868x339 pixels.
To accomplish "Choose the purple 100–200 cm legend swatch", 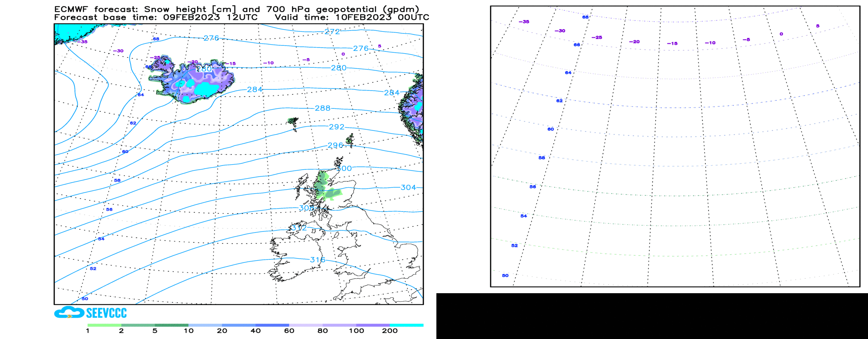I will tap(373, 325).
